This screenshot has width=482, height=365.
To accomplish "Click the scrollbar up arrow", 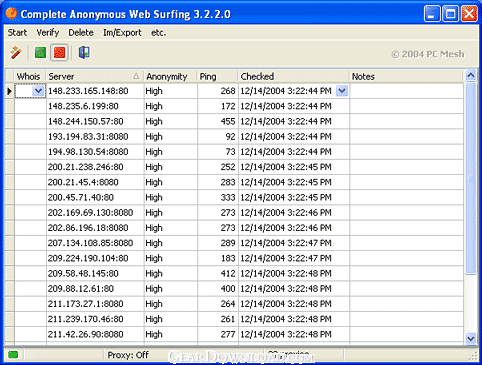I will click(x=471, y=76).
